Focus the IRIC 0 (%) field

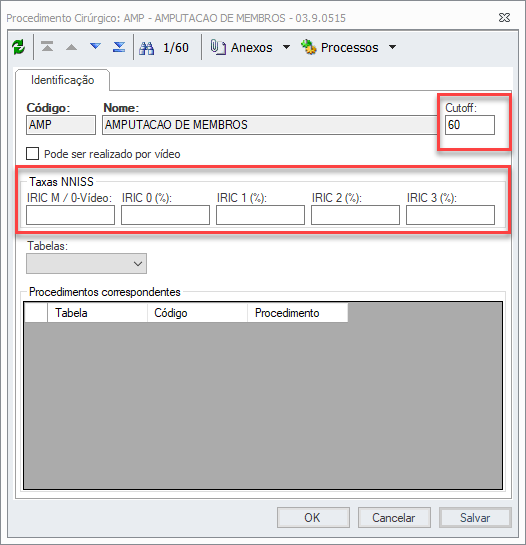pos(165,215)
